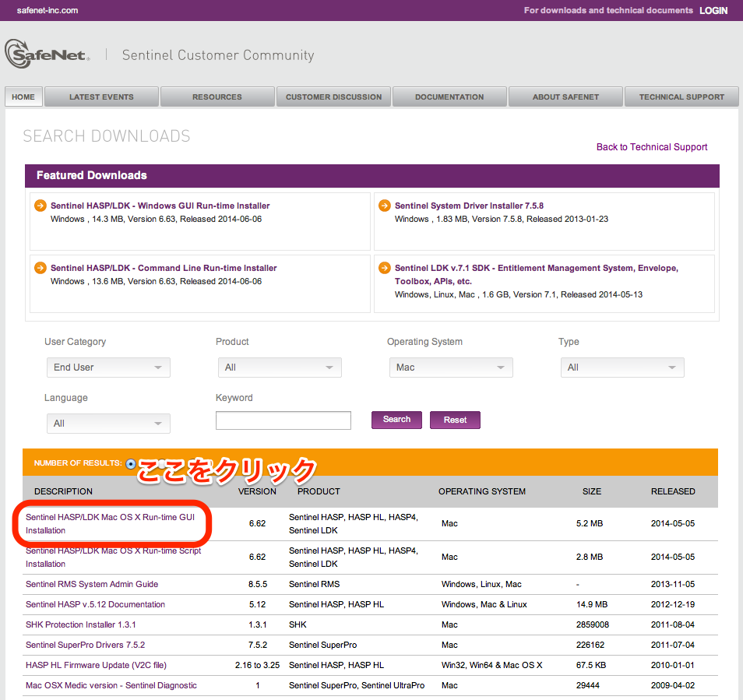The image size is (743, 700).
Task: Go to the TECHNICAL SUPPORT tab
Action: point(682,97)
